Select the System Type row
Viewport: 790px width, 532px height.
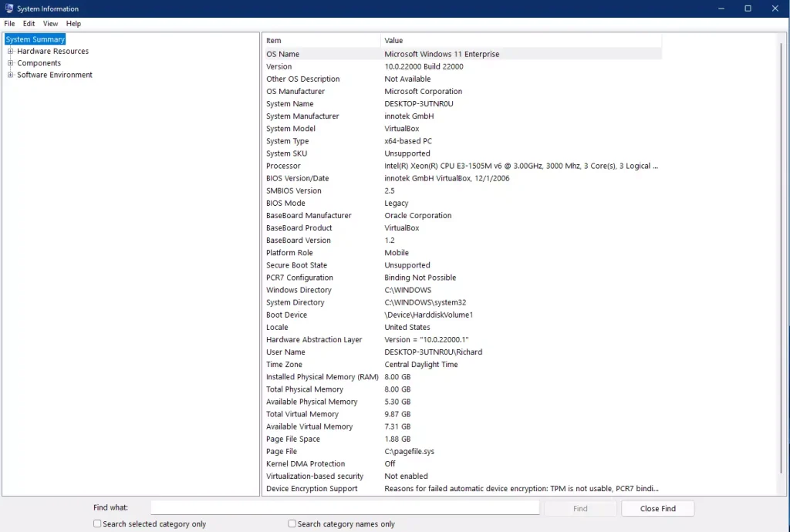pos(463,141)
